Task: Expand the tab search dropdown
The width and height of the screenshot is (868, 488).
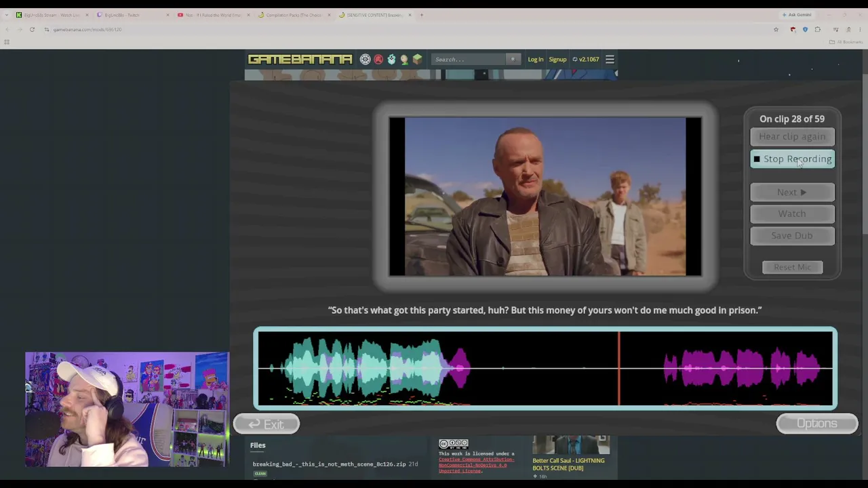Action: 7,15
